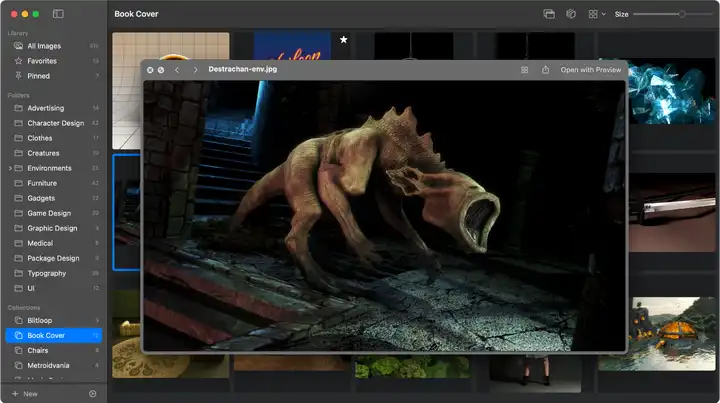
Task: Open the grid view mode dropdown
Action: [597, 14]
